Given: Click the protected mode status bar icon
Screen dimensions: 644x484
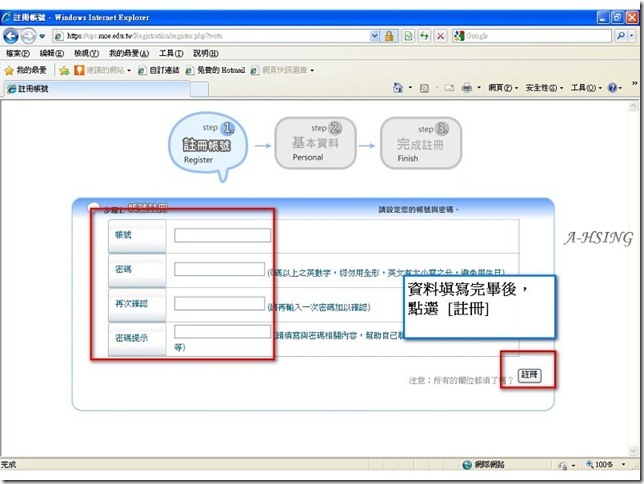Looking at the screenshot, I should tap(562, 465).
